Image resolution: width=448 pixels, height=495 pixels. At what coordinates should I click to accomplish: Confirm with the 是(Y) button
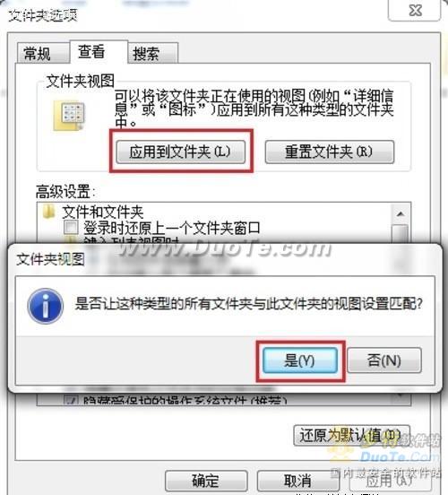(x=300, y=360)
